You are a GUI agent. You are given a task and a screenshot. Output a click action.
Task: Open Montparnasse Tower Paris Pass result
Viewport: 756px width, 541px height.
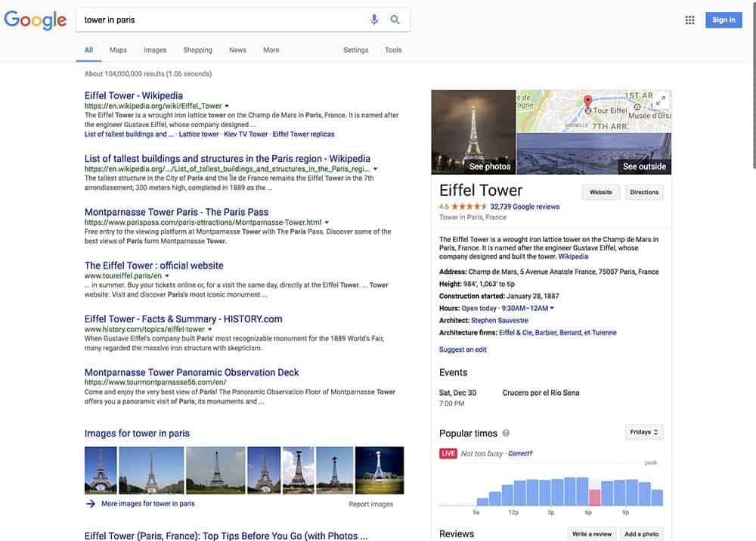coord(176,213)
